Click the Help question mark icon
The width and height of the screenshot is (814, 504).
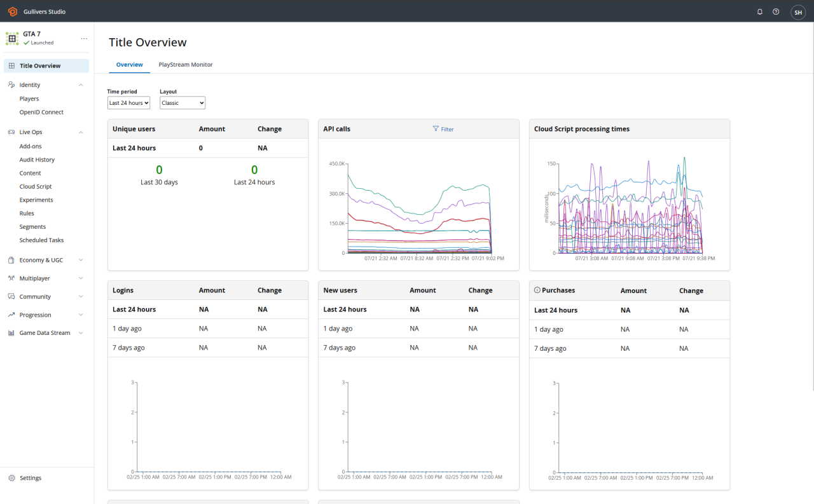(776, 11)
